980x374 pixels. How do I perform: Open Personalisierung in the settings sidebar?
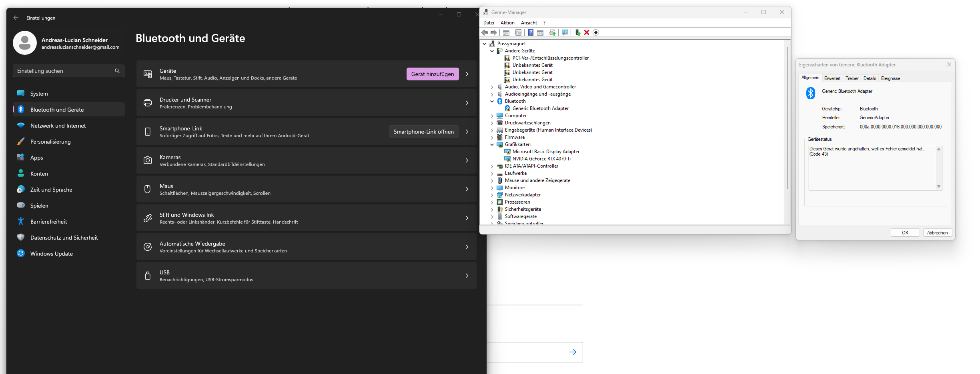pyautogui.click(x=69, y=142)
